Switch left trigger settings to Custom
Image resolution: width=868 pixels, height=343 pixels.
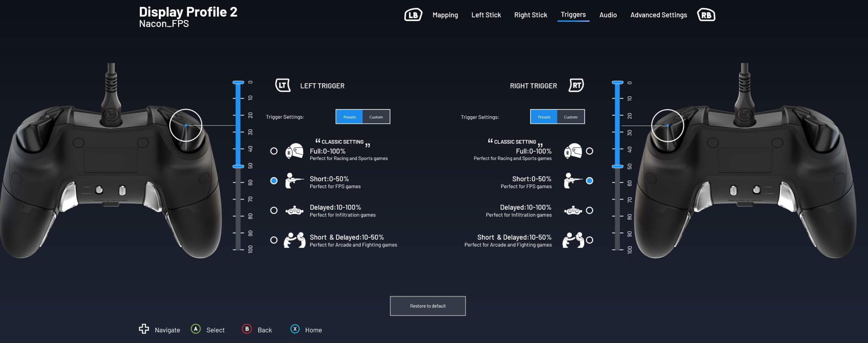coord(376,117)
